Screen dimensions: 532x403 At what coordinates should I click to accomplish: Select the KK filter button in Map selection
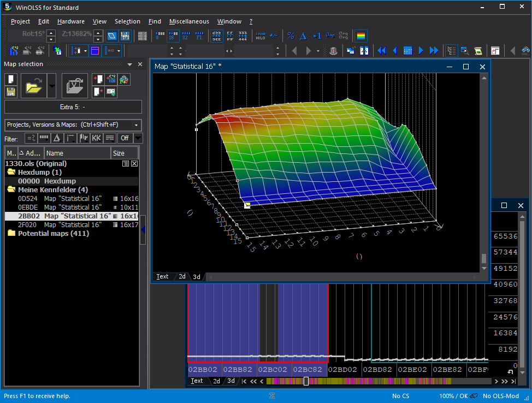pyautogui.click(x=96, y=138)
